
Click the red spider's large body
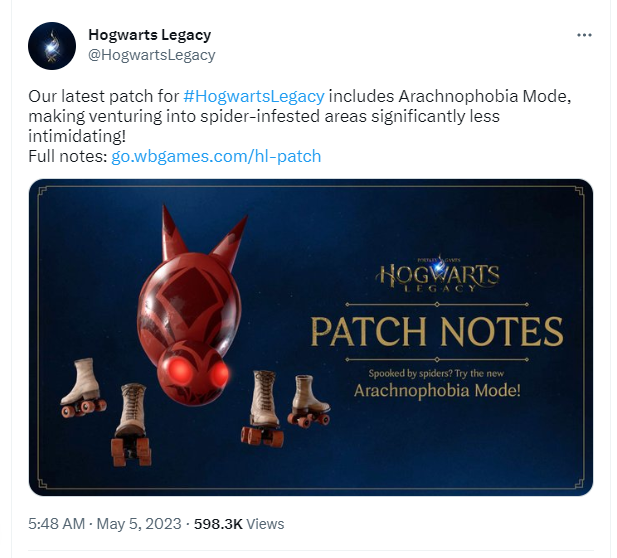click(x=190, y=302)
